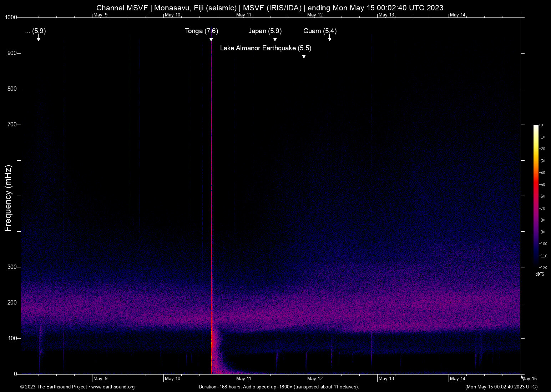Select the arrow under Lake Almanor Earthquake (5.5)
Image resolution: width=551 pixels, height=392 pixels.
304,55
